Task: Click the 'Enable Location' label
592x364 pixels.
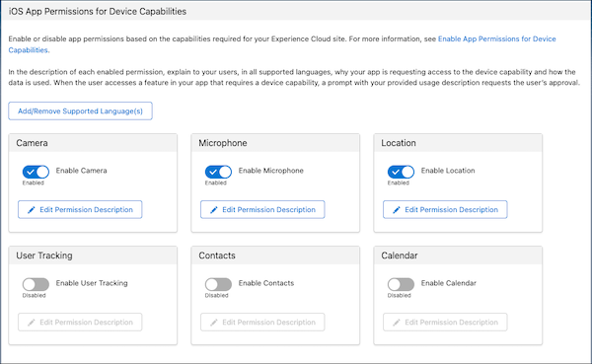Action: tap(448, 171)
